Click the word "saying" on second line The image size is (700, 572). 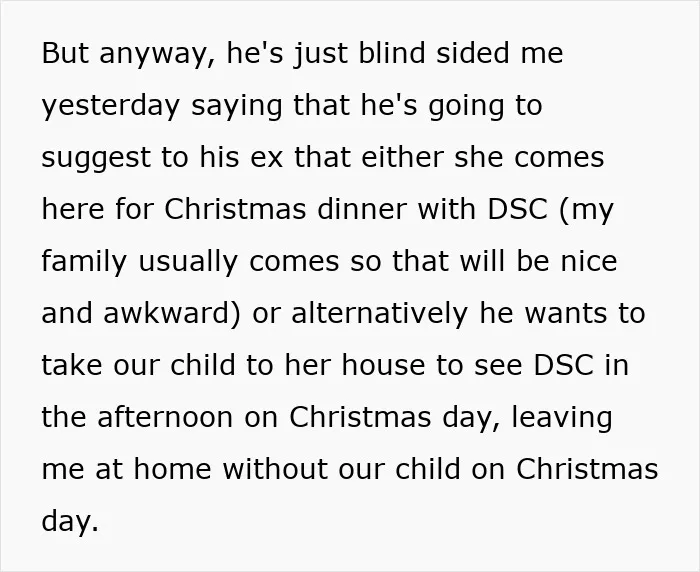click(x=237, y=108)
